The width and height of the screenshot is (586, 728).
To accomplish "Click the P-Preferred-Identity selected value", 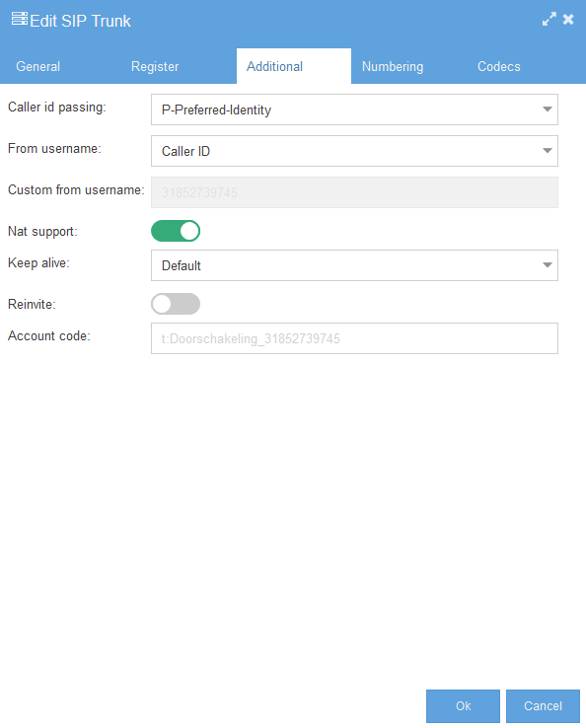I will tap(216, 110).
